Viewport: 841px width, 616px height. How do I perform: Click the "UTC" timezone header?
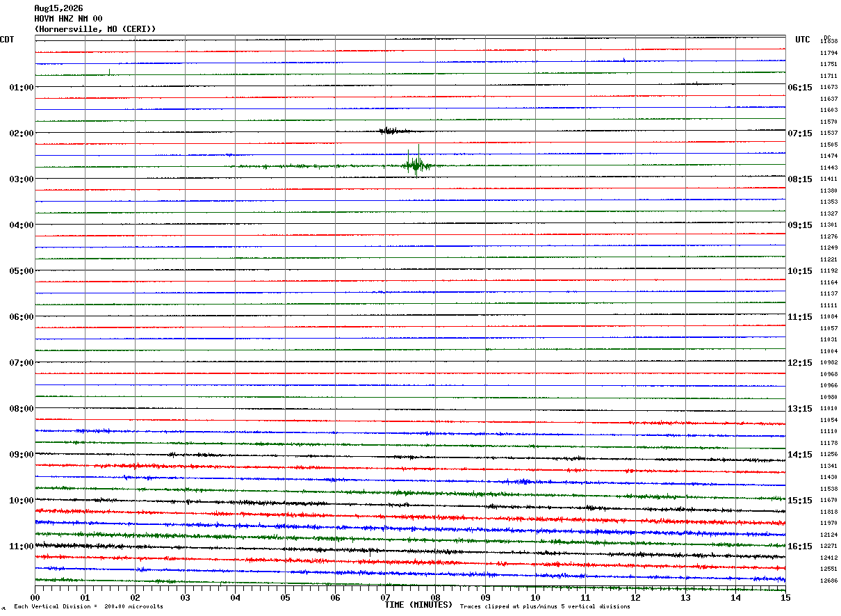[803, 40]
